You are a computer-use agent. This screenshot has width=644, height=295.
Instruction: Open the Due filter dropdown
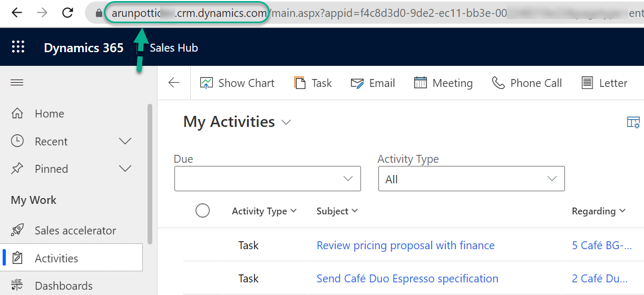click(268, 179)
